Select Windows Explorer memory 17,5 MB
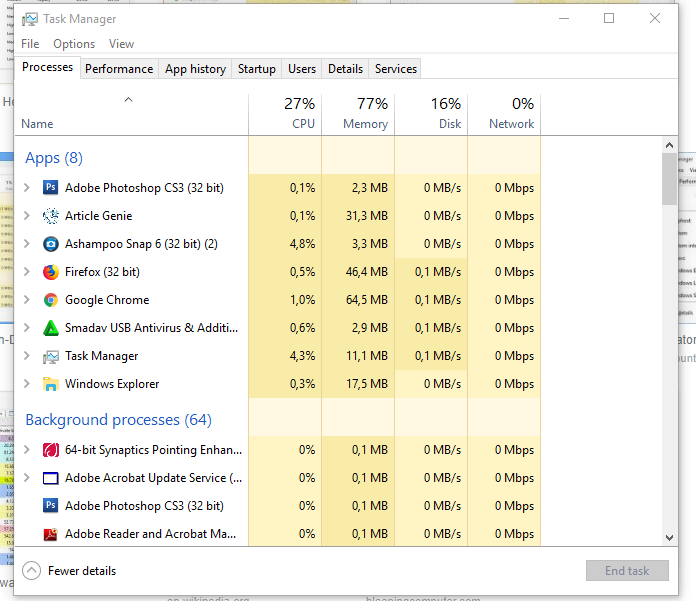696x601 pixels. point(367,384)
